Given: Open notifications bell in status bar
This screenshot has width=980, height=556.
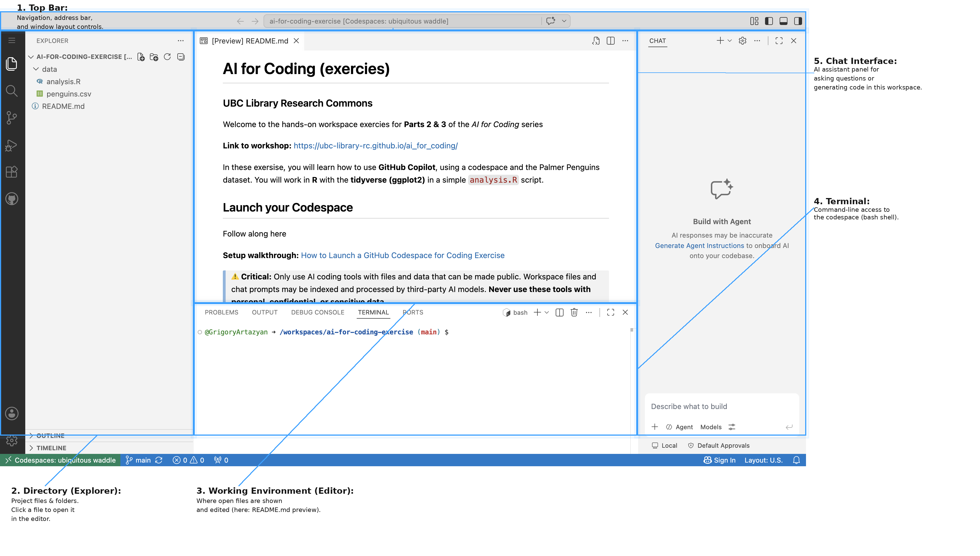Looking at the screenshot, I should coord(796,460).
